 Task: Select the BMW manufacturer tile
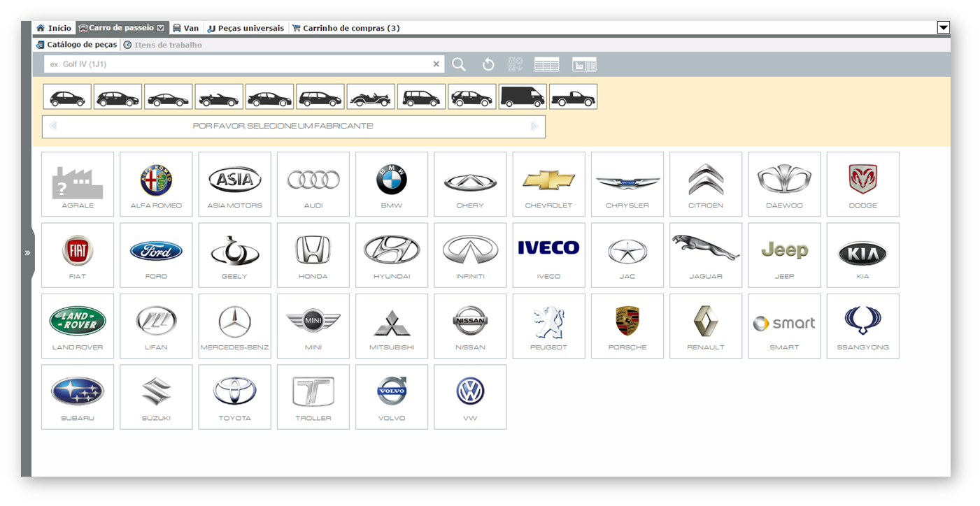pyautogui.click(x=392, y=184)
